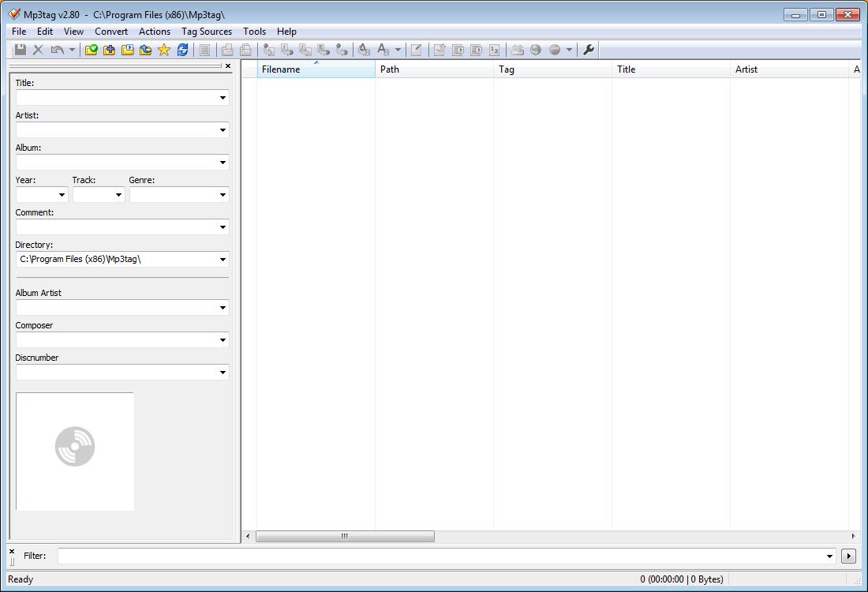Save the tag using the disk icon
This screenshot has width=868, height=592.
pos(19,49)
